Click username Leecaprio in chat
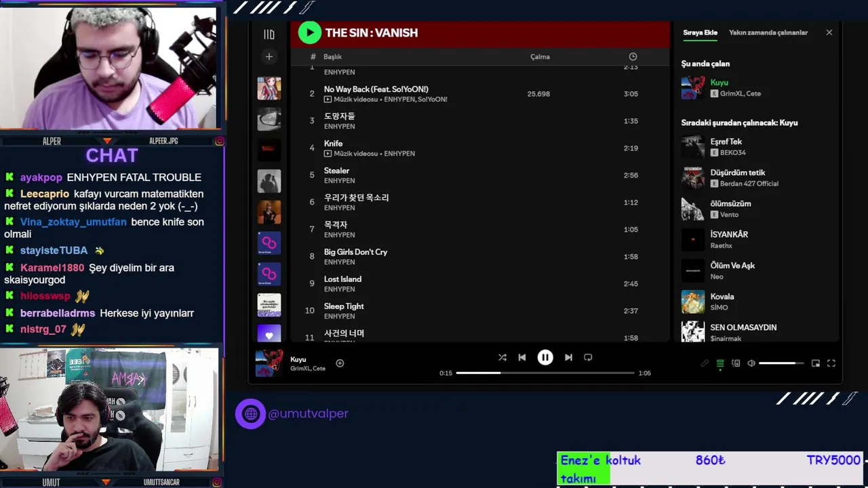Image resolution: width=868 pixels, height=488 pixels. click(45, 194)
